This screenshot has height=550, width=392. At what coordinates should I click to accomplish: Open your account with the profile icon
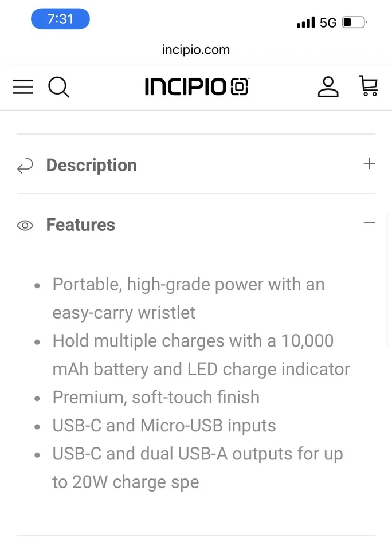(x=328, y=87)
